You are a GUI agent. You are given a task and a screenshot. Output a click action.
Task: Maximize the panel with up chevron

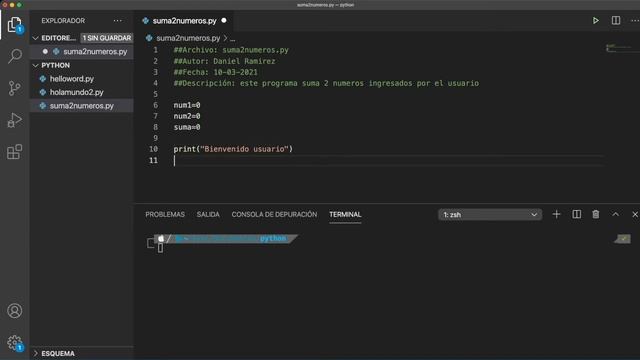(x=616, y=214)
